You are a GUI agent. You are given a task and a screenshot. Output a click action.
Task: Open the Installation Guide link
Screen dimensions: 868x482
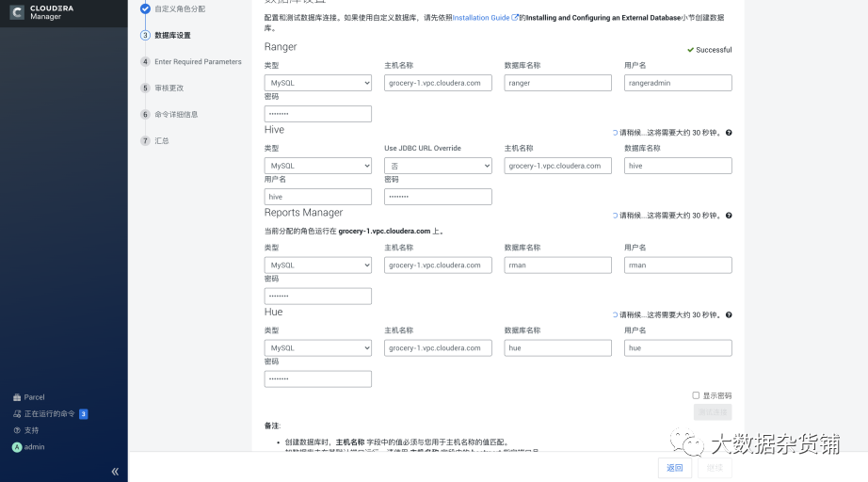point(485,18)
